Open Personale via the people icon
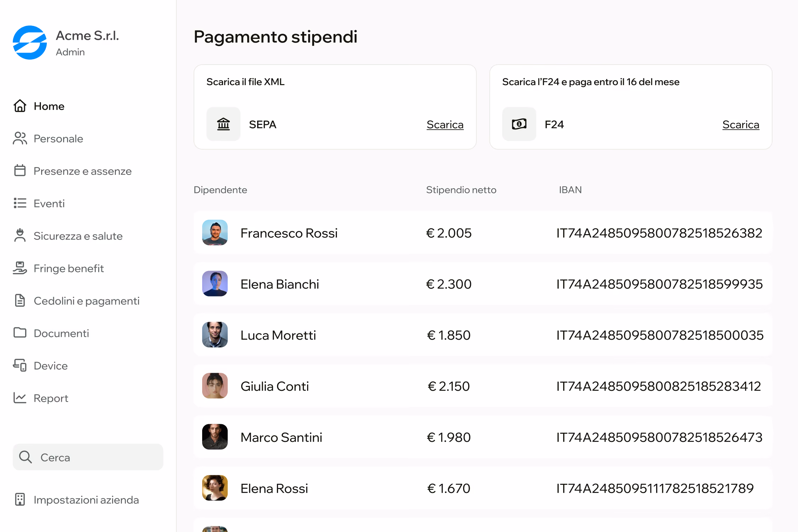The width and height of the screenshot is (798, 532). point(20,138)
